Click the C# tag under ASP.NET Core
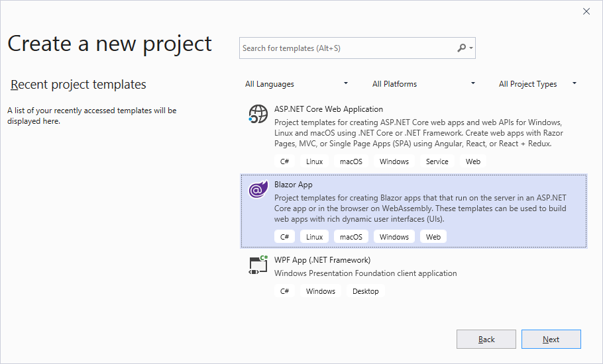 (x=284, y=161)
